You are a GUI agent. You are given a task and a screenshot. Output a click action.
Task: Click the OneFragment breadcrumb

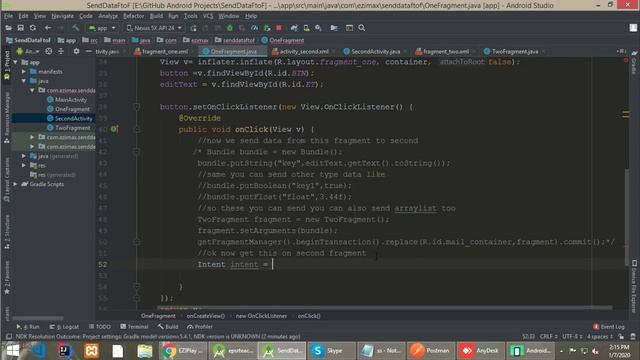pos(283,40)
